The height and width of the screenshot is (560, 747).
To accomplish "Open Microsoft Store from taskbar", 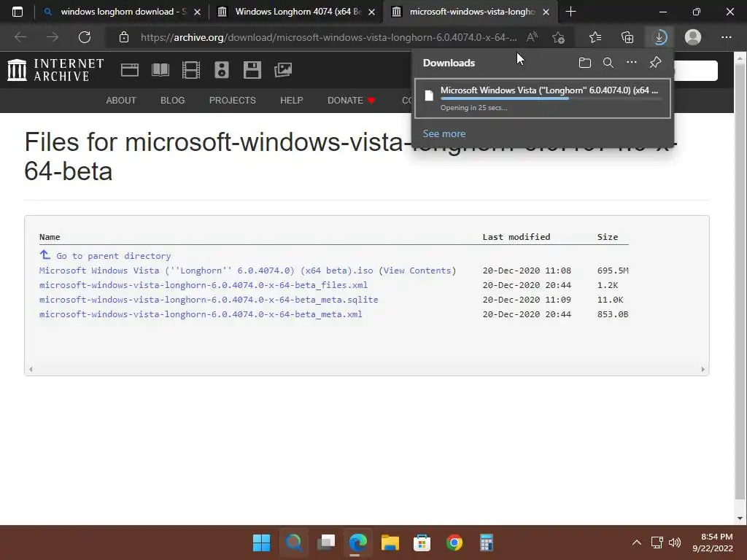I will click(422, 542).
